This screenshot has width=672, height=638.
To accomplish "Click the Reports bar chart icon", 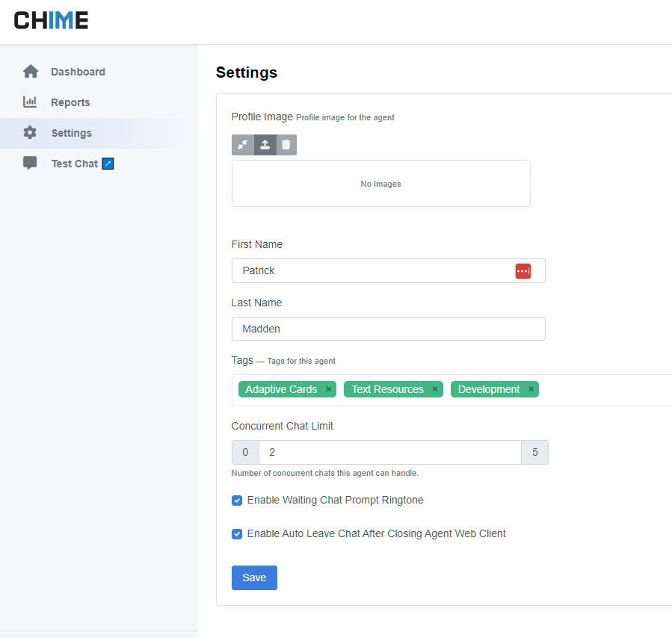I will click(30, 102).
